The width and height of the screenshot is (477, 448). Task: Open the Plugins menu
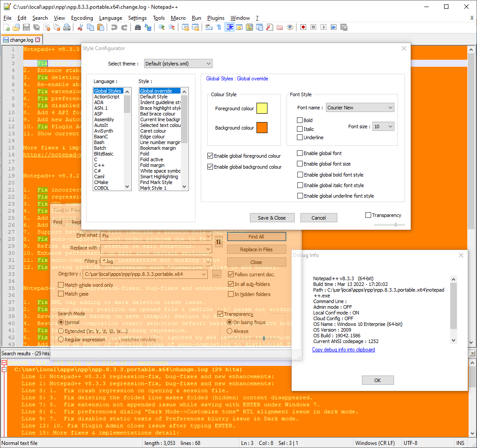pyautogui.click(x=216, y=18)
